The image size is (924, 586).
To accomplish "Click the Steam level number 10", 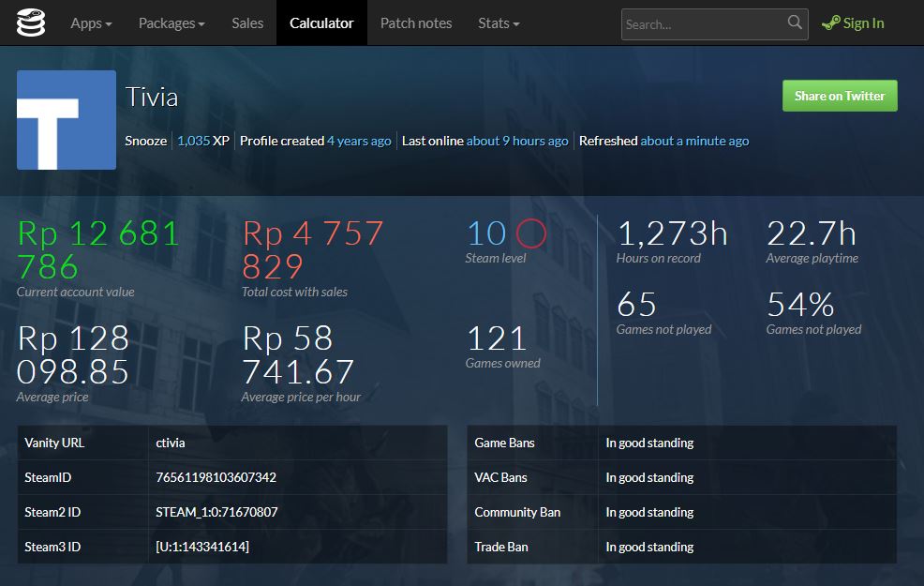I will (486, 233).
